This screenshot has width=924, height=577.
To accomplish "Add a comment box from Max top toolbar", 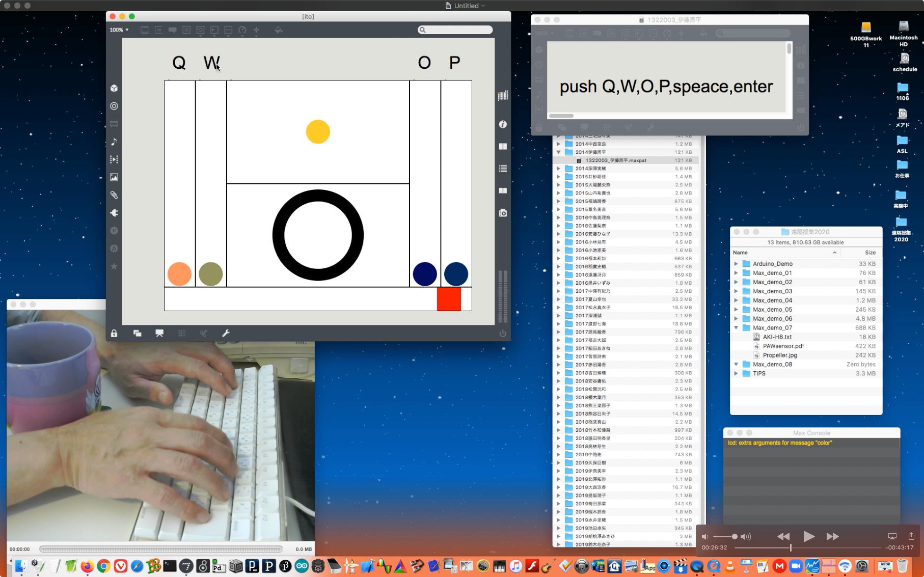I will 173,30.
